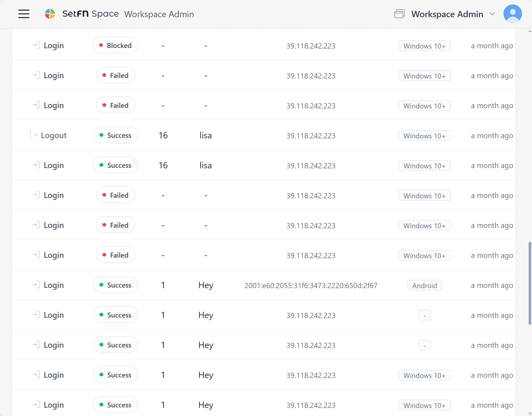Screen dimensions: 532x416
Task: Click the login icon in the Blocked row
Action: [35, 45]
